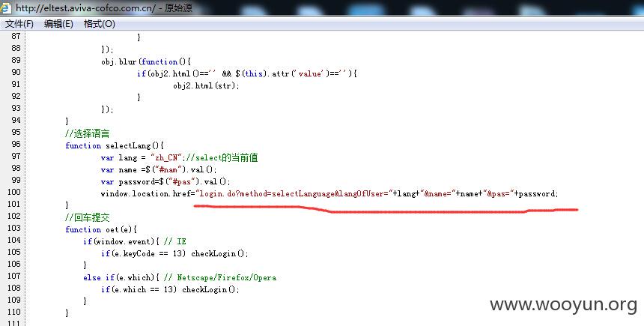This screenshot has width=644, height=326.
Task: Open the 格式(O) menu
Action: point(100,24)
